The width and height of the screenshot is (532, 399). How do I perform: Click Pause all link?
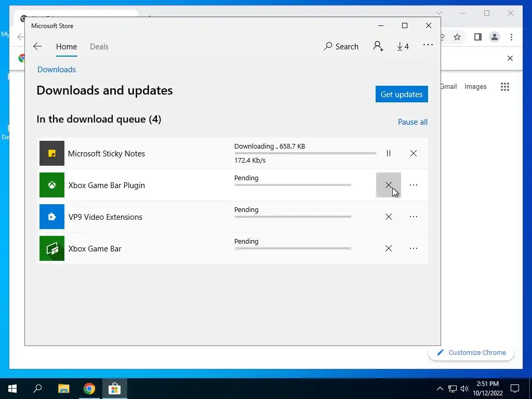coord(413,122)
